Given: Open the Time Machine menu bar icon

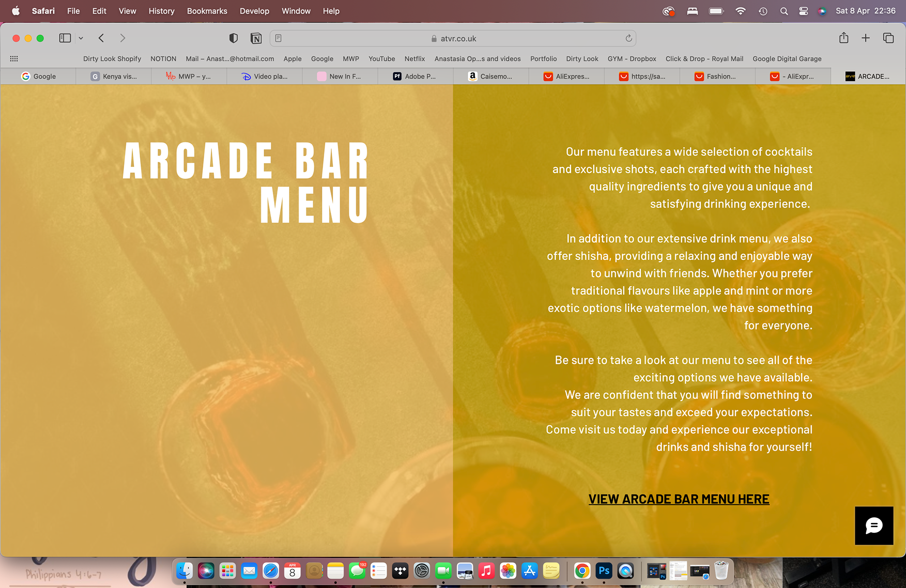Looking at the screenshot, I should pos(763,11).
